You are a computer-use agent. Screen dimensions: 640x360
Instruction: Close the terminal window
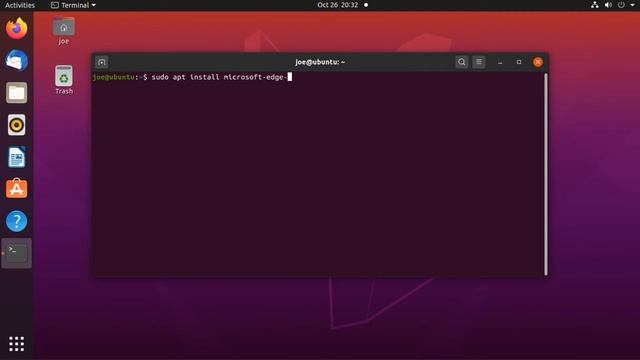(x=538, y=62)
